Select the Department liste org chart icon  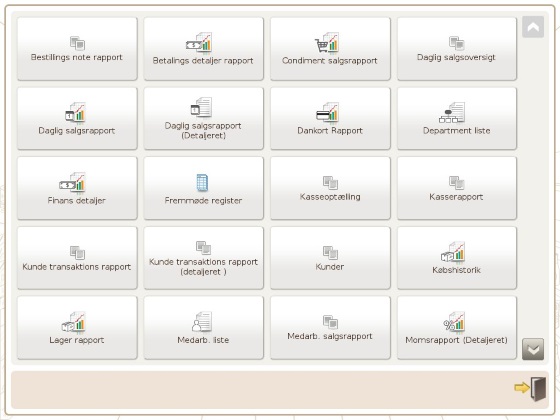pyautogui.click(x=452, y=112)
